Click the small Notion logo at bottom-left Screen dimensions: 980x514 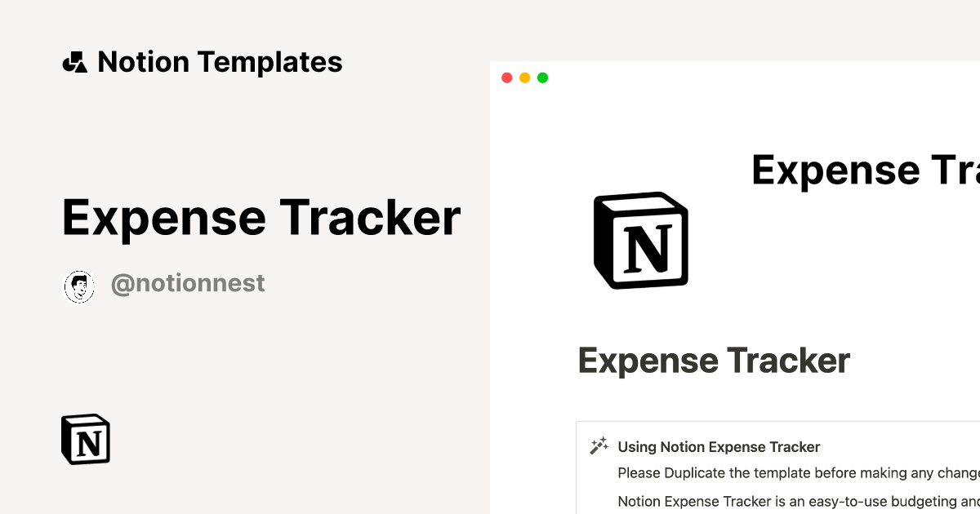86,440
